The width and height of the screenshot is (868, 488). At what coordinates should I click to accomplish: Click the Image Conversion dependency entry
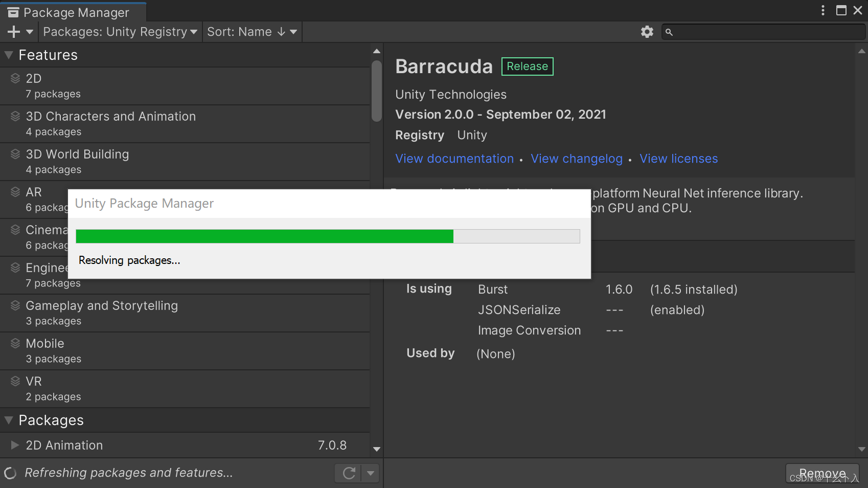pyautogui.click(x=530, y=330)
